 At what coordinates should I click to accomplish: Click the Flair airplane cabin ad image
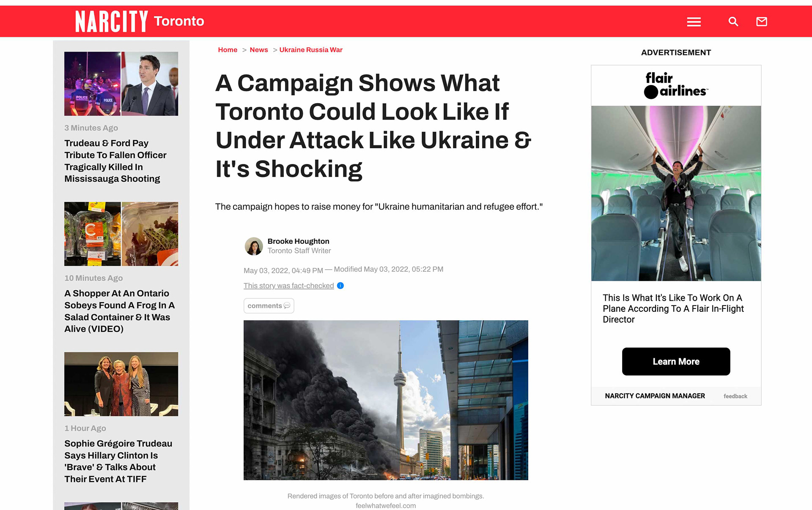[x=676, y=193]
